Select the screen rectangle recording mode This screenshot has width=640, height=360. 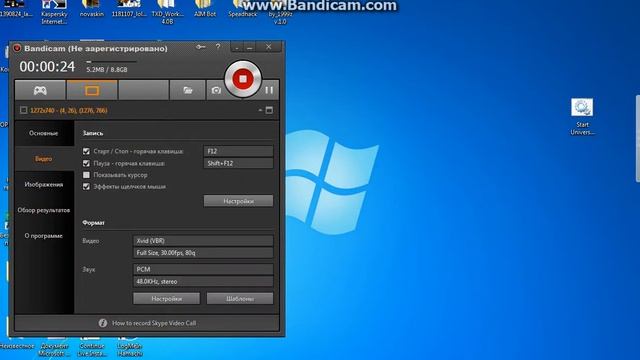[92, 90]
